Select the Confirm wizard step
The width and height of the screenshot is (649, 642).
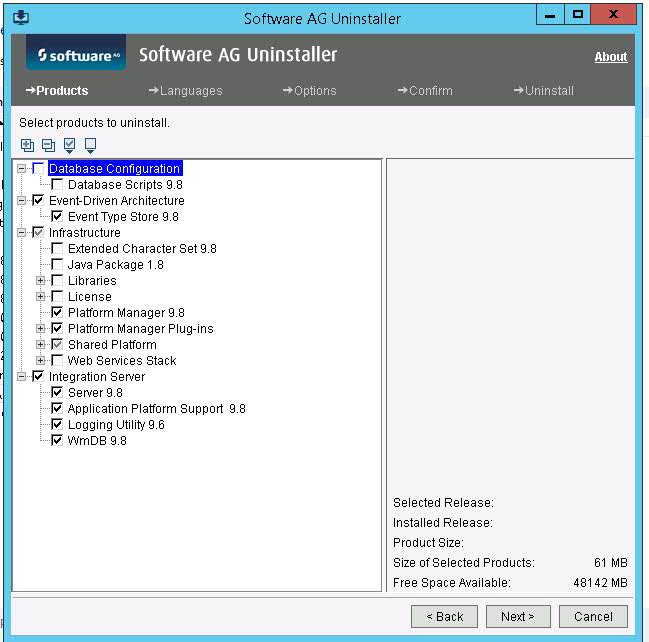click(425, 91)
